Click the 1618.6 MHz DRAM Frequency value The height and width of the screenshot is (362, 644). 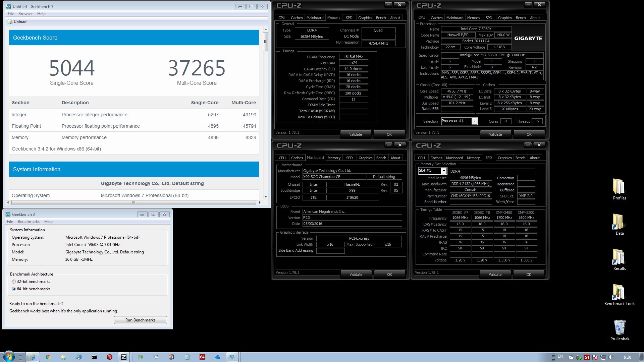pos(353,57)
